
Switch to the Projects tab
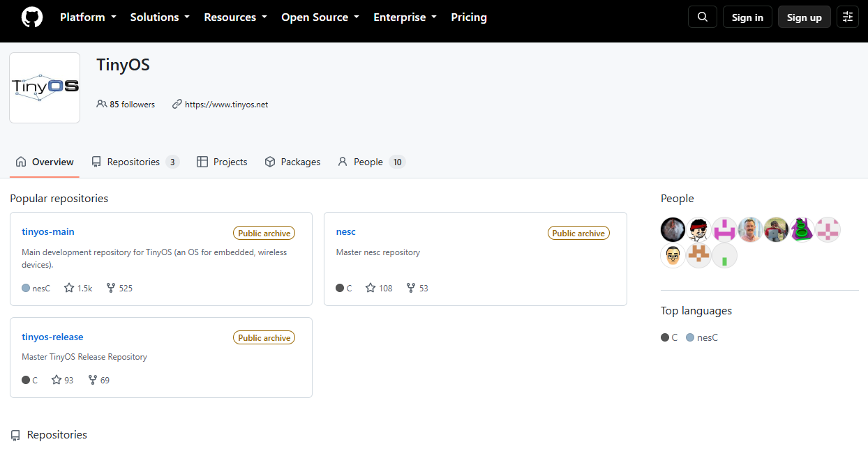222,162
